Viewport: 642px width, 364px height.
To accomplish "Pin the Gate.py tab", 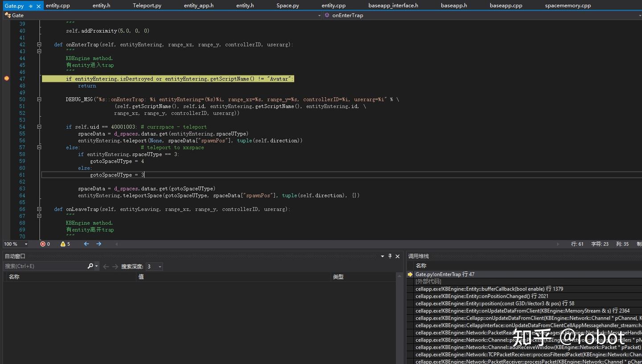I will [31, 6].
